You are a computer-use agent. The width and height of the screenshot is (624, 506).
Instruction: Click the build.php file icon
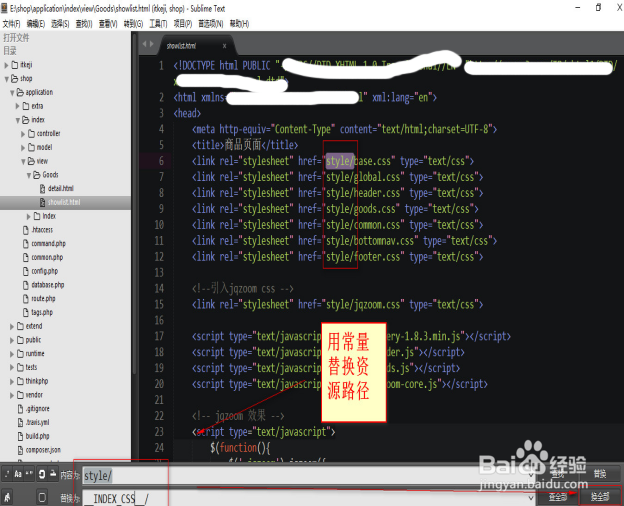[20, 436]
